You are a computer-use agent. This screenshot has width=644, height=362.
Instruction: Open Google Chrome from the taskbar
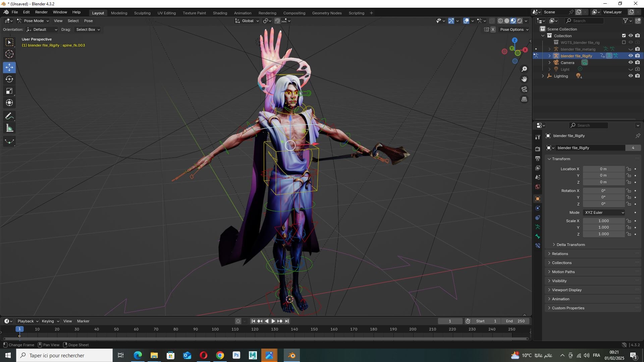point(220,356)
